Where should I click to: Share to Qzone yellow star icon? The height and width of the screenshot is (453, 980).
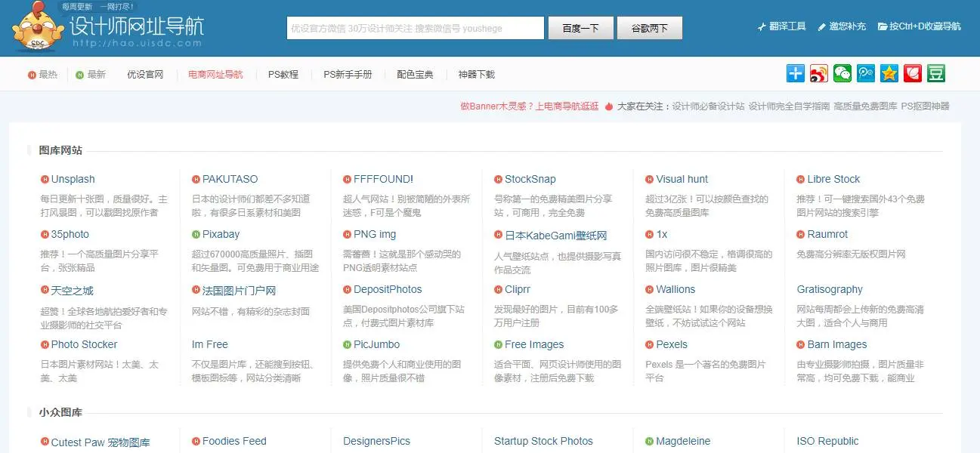(x=889, y=73)
